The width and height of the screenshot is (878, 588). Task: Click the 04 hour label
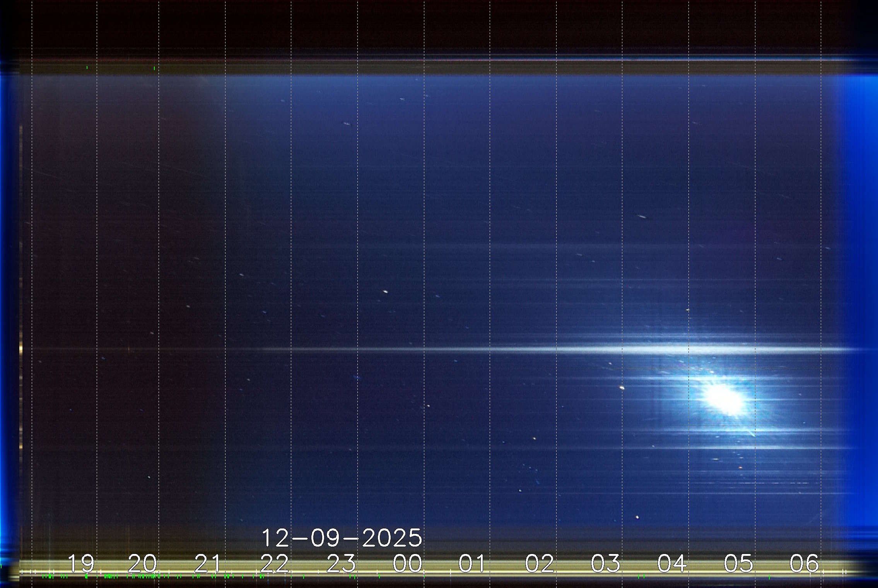672,563
